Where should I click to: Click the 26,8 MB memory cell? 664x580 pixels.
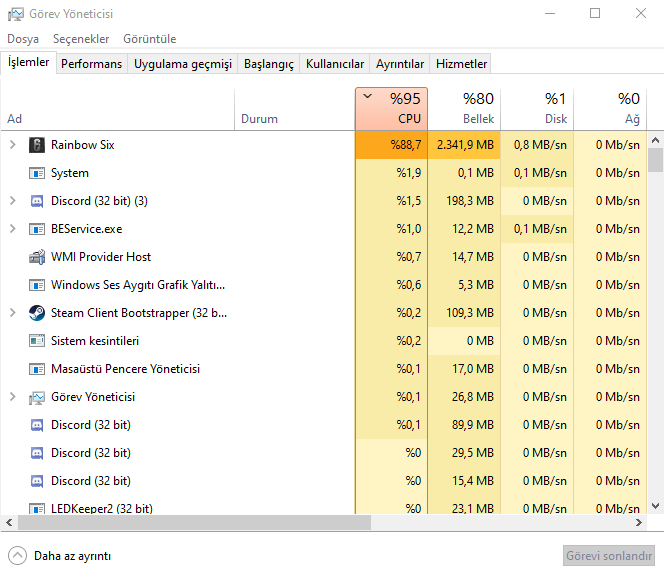(464, 397)
